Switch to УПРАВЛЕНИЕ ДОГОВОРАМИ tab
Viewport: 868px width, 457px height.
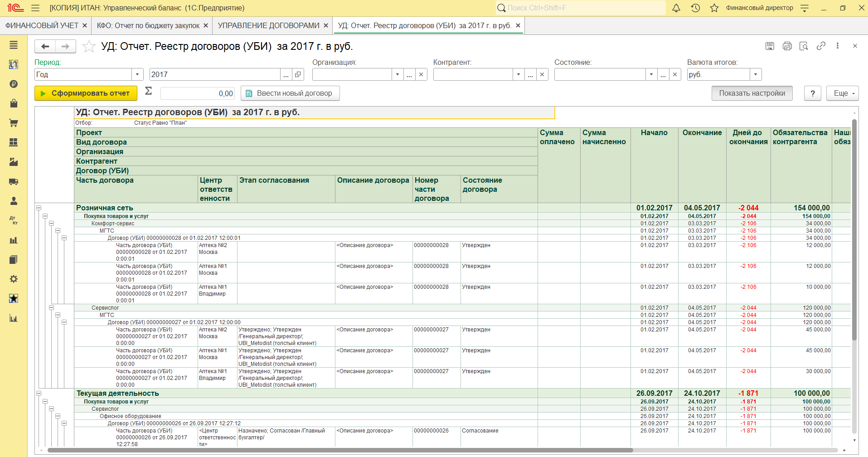268,26
